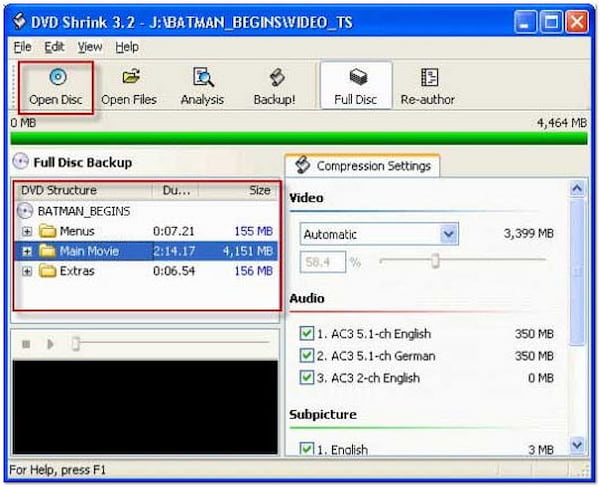The height and width of the screenshot is (487, 600).
Task: Click the 156 MB Extras size value
Action: pyautogui.click(x=254, y=271)
